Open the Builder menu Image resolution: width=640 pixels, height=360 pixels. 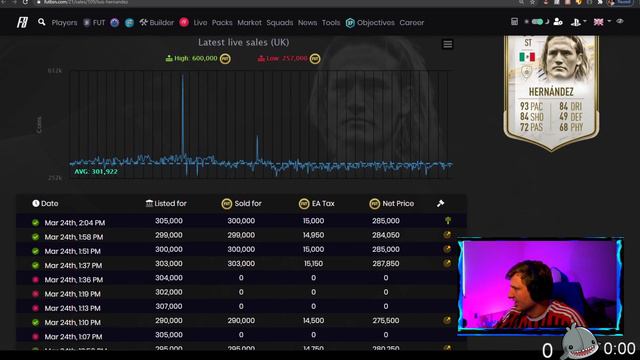(x=157, y=23)
